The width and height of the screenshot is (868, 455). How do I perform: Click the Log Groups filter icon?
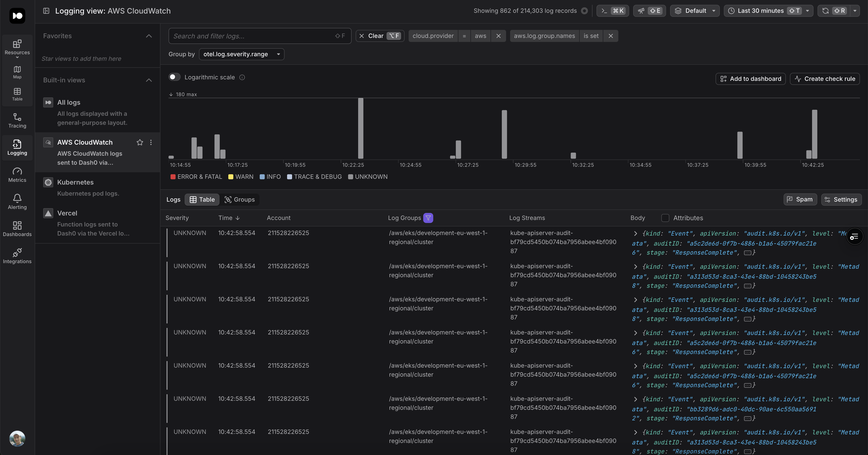tap(428, 218)
